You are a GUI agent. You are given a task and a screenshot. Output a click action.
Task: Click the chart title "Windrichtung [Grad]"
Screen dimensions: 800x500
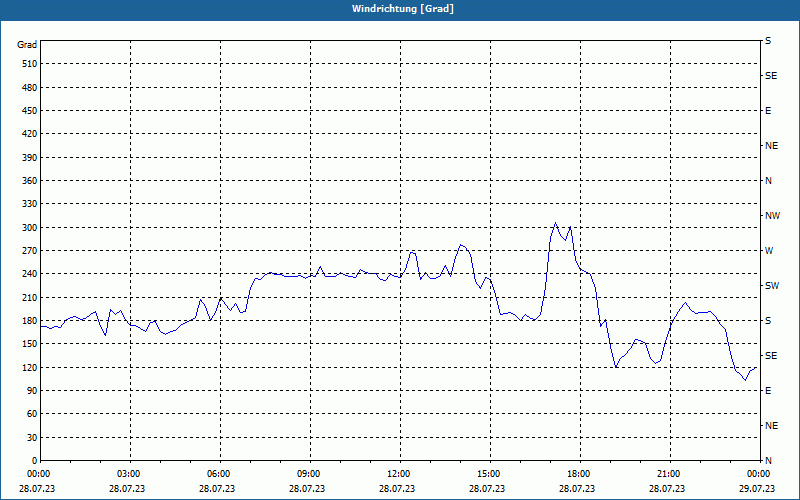(403, 9)
